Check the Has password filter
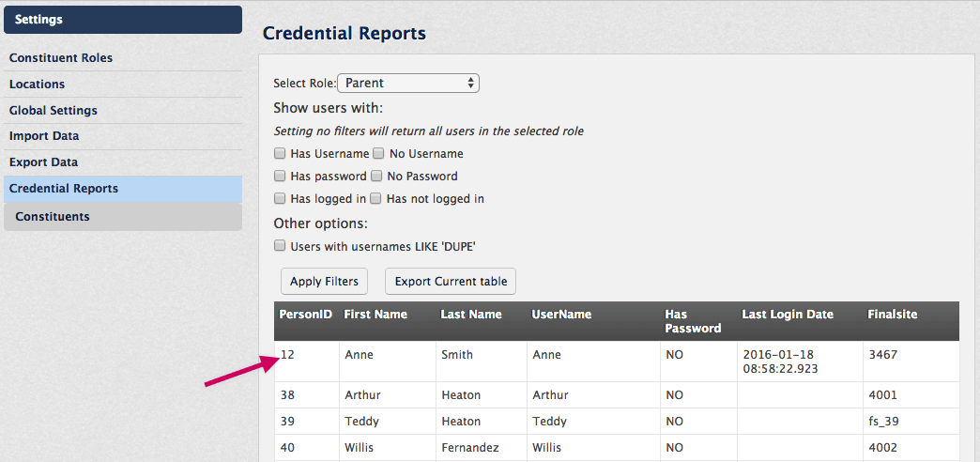Viewport: 980px width, 462px height. pos(280,177)
